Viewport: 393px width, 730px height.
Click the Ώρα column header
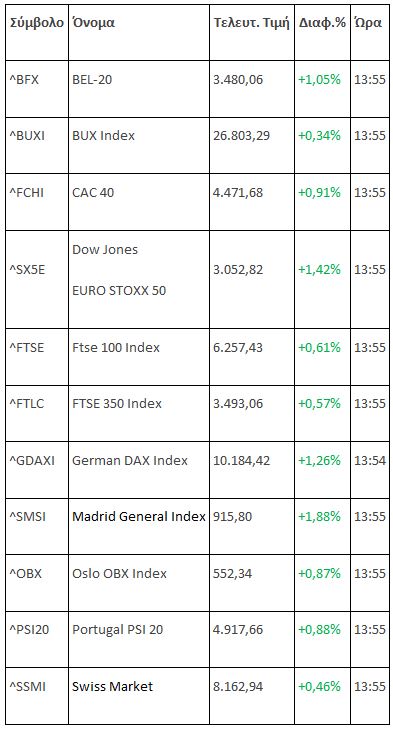click(x=368, y=23)
